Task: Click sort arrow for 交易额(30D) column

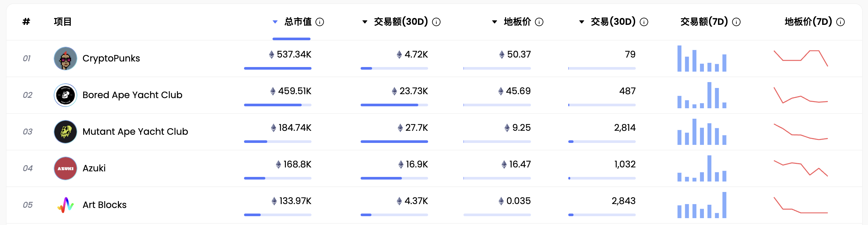Action: (365, 22)
